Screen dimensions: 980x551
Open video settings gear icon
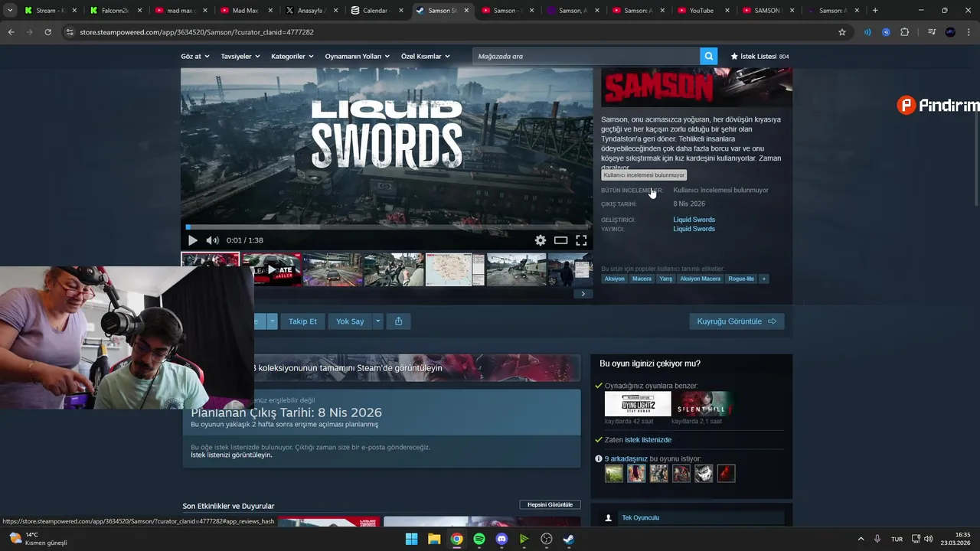click(541, 240)
